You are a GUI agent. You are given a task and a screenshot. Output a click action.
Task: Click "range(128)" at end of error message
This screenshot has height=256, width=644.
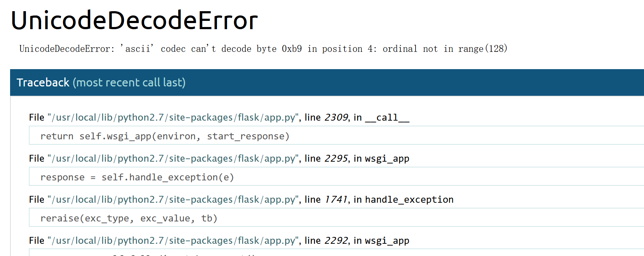pyautogui.click(x=483, y=49)
